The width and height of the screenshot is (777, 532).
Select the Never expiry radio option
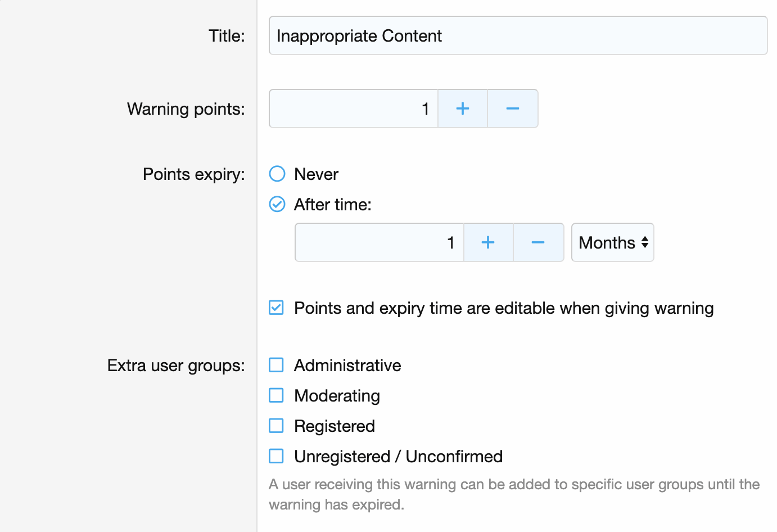(x=277, y=174)
